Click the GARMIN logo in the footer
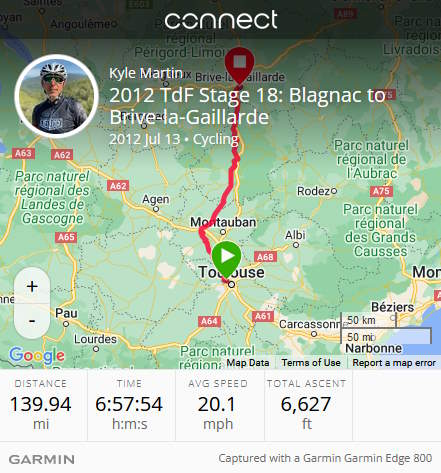The image size is (441, 473). (42, 459)
